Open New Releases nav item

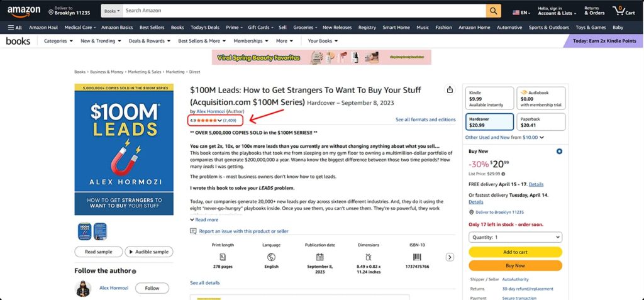coord(337,28)
